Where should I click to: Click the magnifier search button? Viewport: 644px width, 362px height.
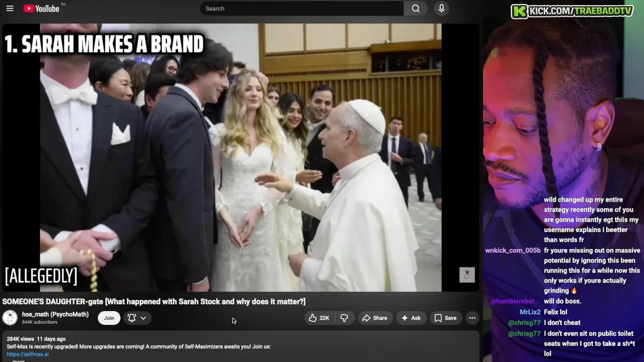(x=416, y=9)
